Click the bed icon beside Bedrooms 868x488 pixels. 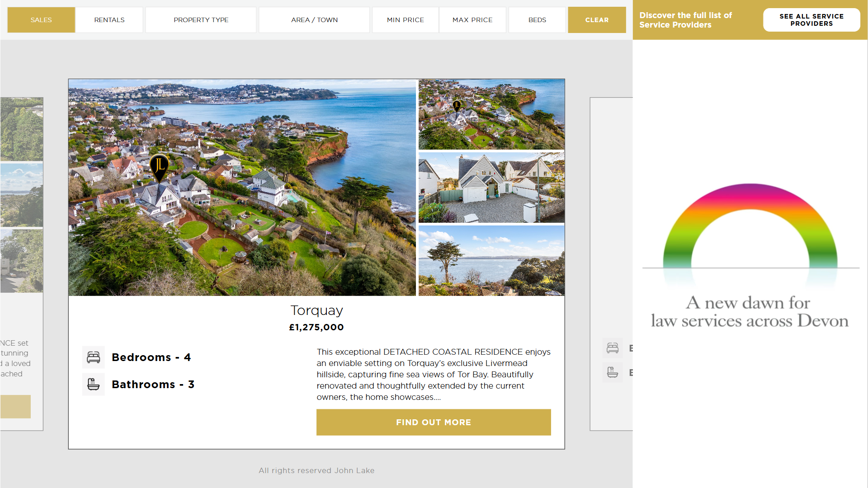pyautogui.click(x=94, y=357)
